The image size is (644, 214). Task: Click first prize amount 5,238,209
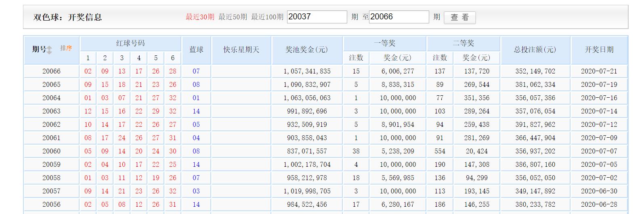pyautogui.click(x=398, y=151)
